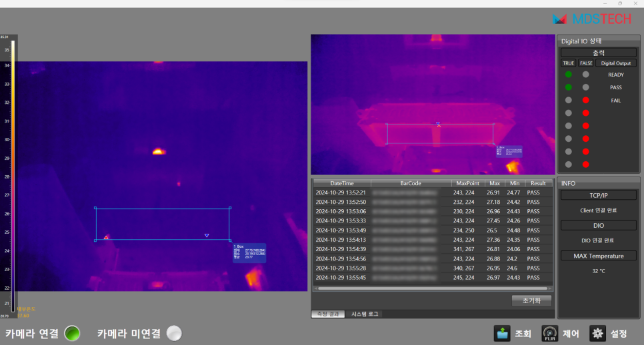
Task: Click the Max value 27.45
Action: click(493, 220)
